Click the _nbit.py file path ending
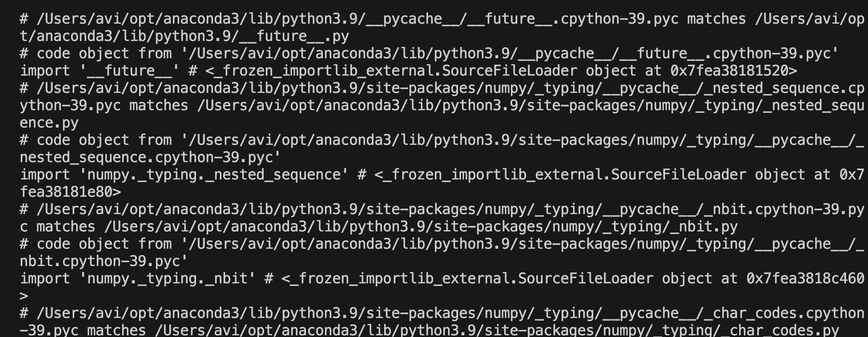Screen dimensions: 868x337 pyautogui.click(x=704, y=227)
